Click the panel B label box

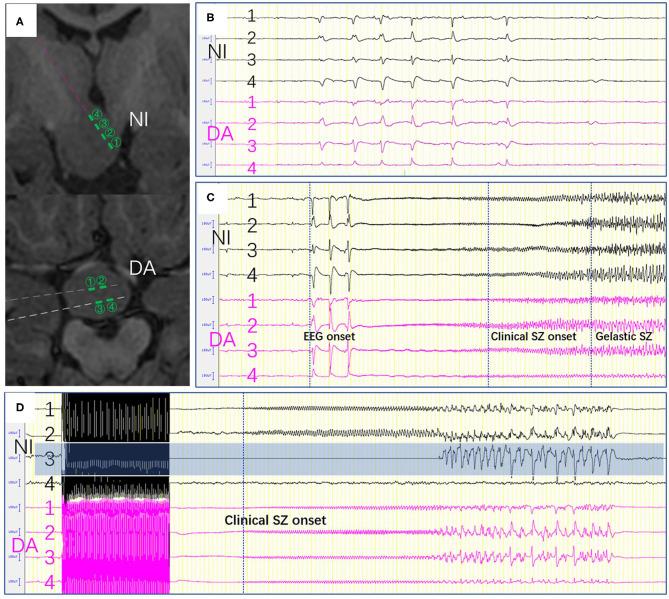[x=210, y=17]
